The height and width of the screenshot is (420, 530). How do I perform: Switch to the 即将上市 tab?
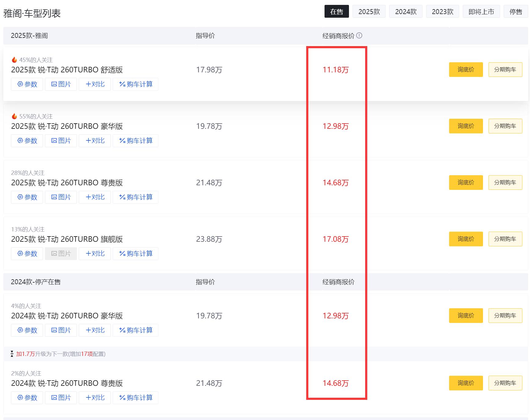pos(481,12)
